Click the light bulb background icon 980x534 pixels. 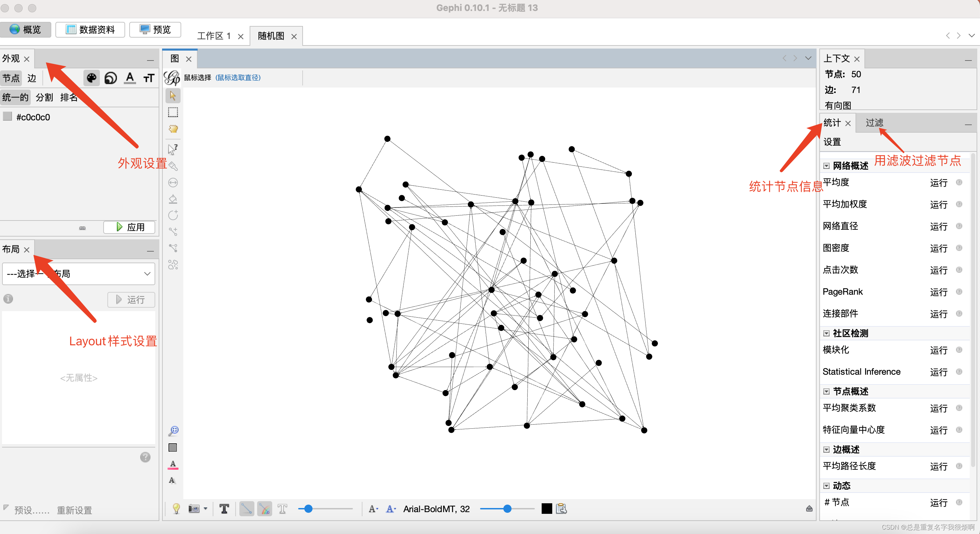pos(176,509)
